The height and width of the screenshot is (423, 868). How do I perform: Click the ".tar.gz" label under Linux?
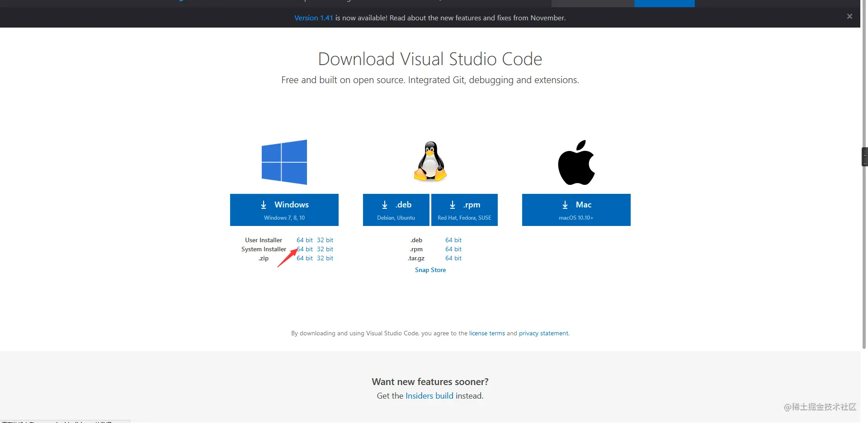pos(416,258)
